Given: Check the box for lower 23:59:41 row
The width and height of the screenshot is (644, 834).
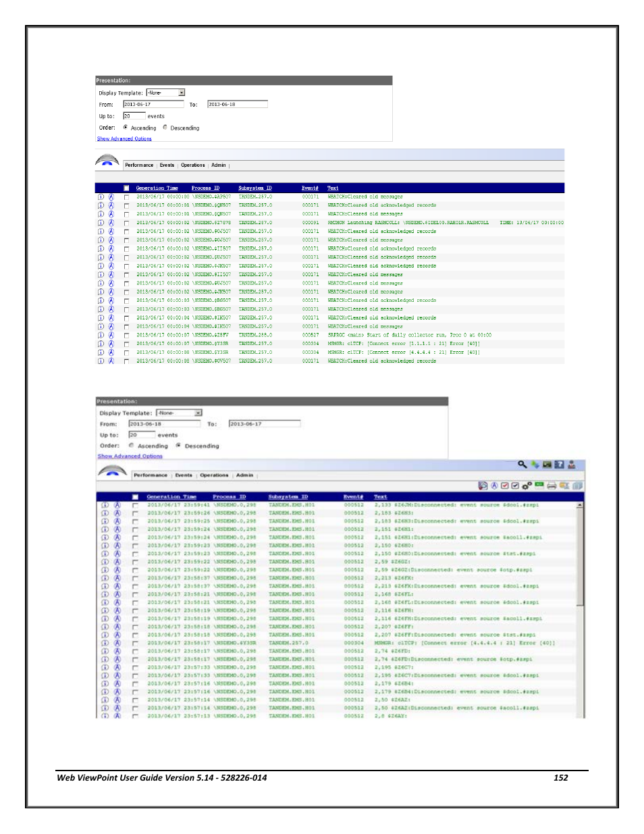Looking at the screenshot, I should [135, 505].
